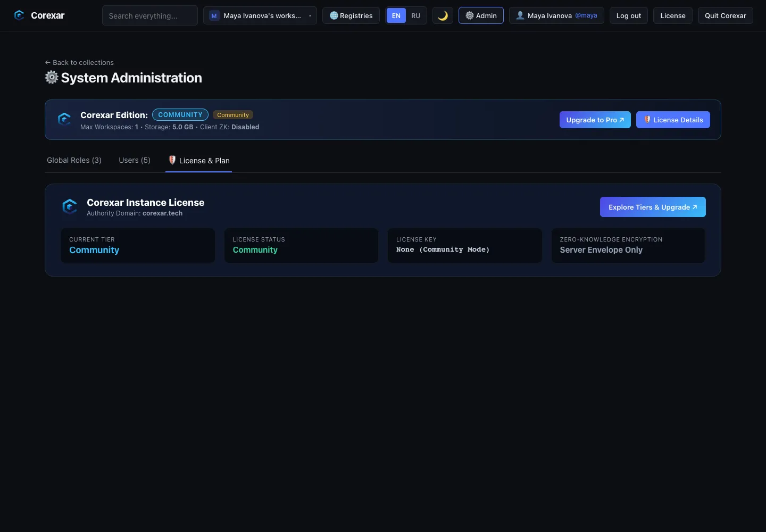Click the System Administration heading
Screen dimensions: 766x532
131,78
